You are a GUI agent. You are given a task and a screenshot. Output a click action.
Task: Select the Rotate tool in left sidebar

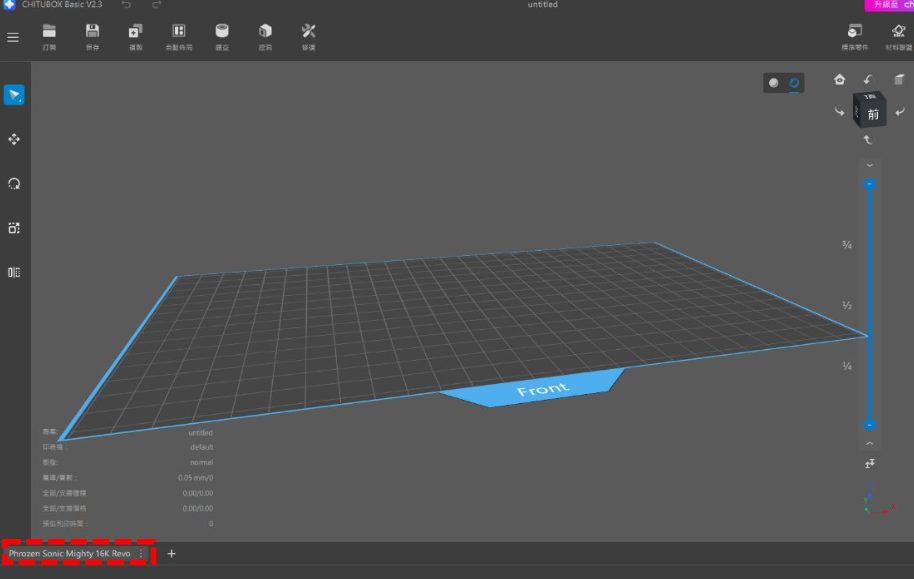tap(14, 184)
